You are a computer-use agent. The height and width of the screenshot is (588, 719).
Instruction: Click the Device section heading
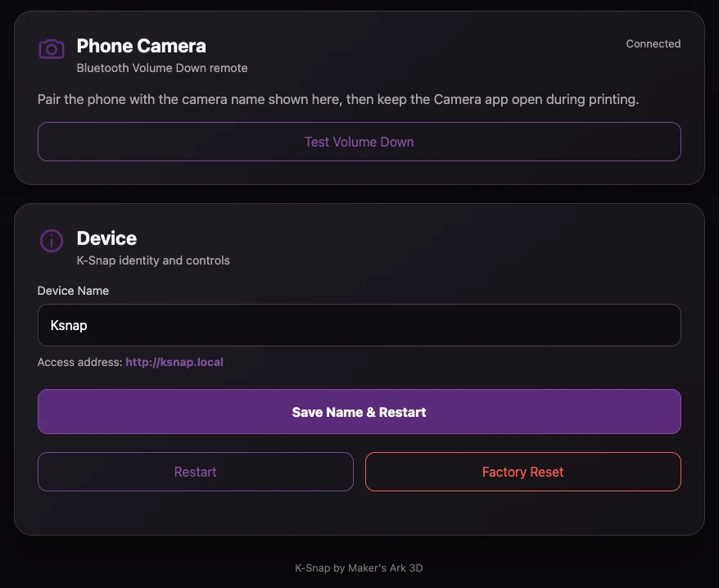pyautogui.click(x=106, y=238)
